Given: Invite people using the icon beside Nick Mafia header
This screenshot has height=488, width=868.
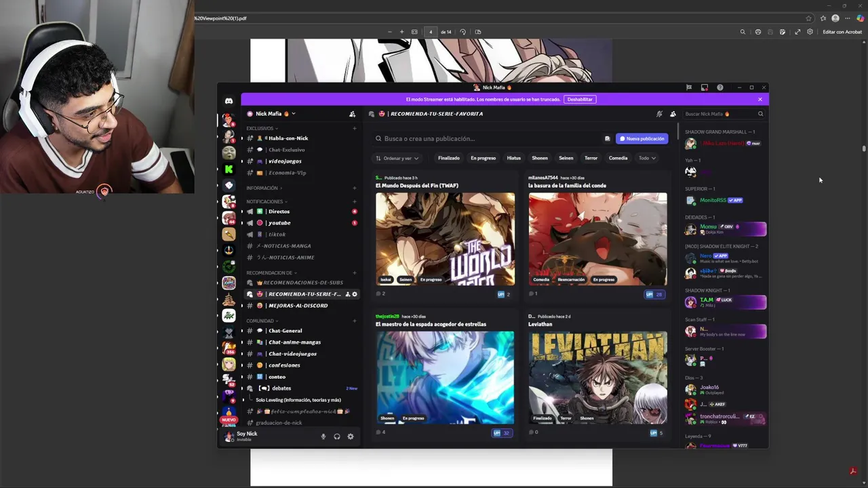Looking at the screenshot, I should (352, 114).
